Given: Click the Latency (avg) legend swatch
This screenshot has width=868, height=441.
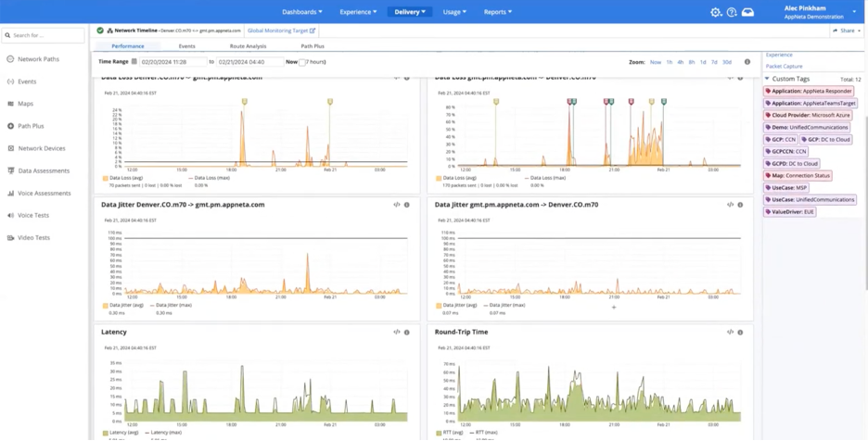Looking at the screenshot, I should pos(106,434).
